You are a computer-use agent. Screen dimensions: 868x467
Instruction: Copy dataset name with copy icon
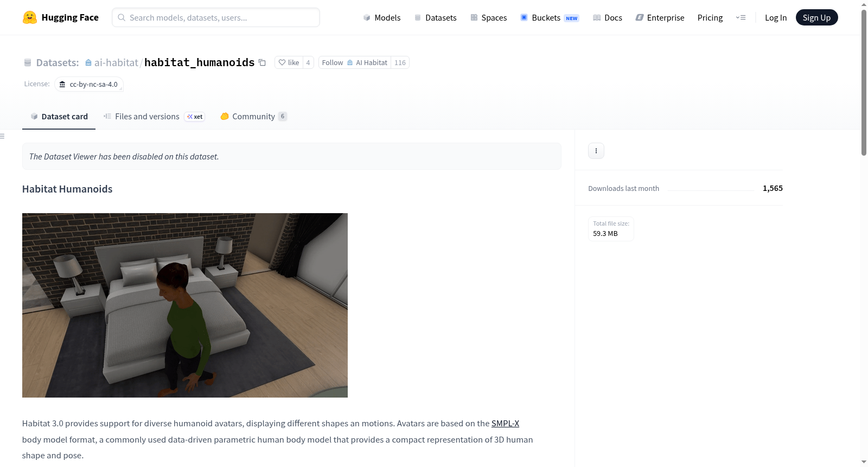click(x=262, y=62)
